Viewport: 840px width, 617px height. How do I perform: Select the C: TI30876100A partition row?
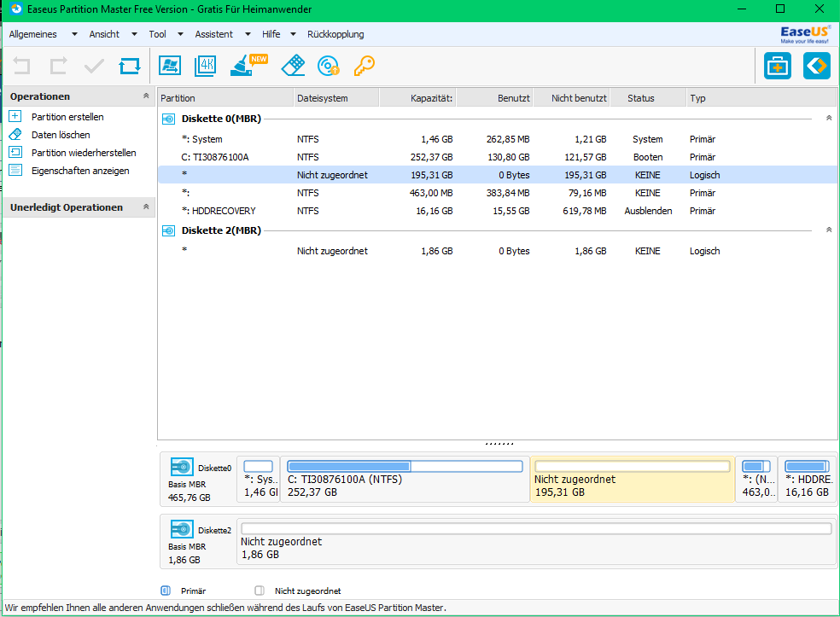click(497, 157)
